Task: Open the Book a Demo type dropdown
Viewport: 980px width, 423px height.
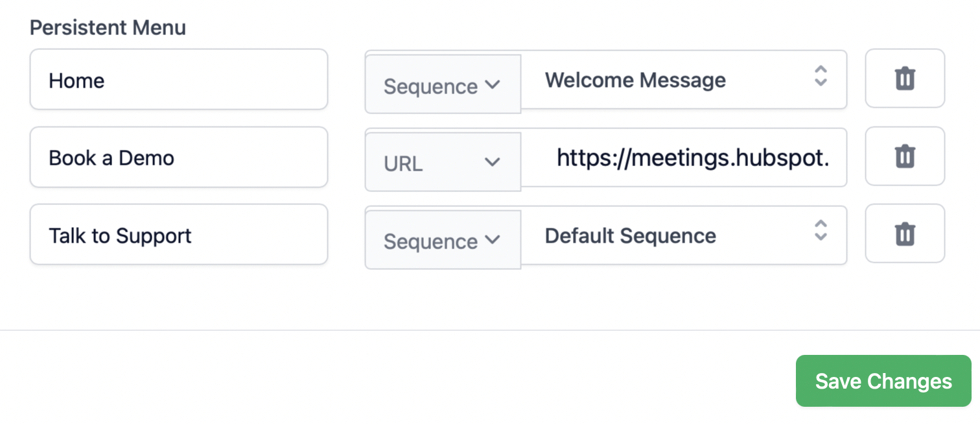Action: pos(443,162)
